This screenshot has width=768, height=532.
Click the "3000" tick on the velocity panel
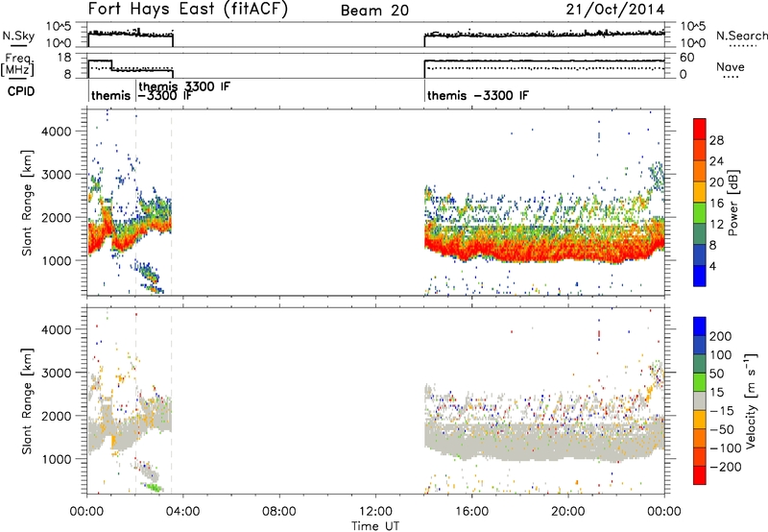(56, 373)
